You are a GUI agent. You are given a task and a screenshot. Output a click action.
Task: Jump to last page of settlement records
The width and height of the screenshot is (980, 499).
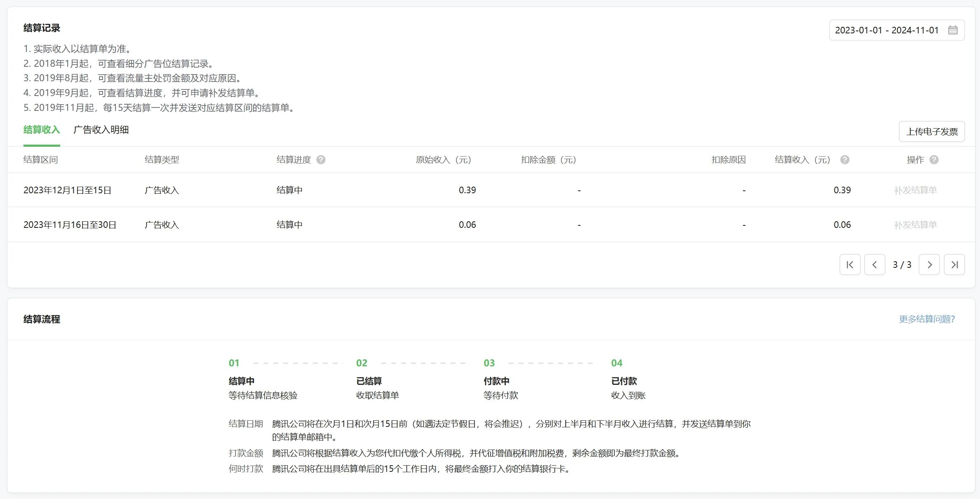pos(954,265)
